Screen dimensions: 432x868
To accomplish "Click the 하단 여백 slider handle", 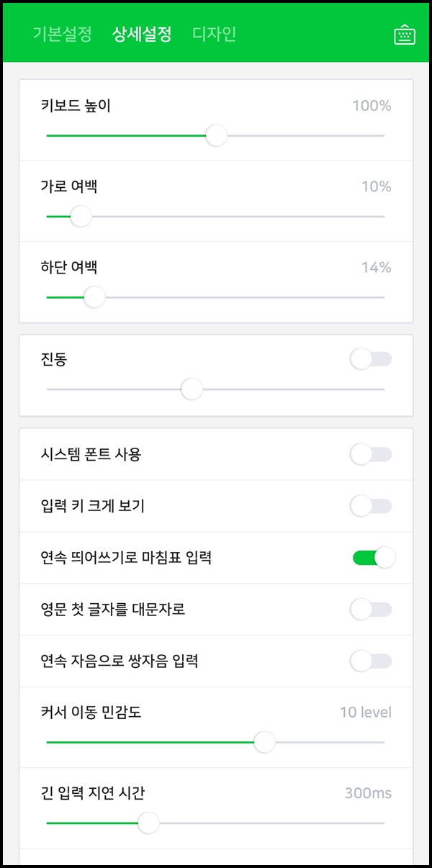I will point(94,296).
